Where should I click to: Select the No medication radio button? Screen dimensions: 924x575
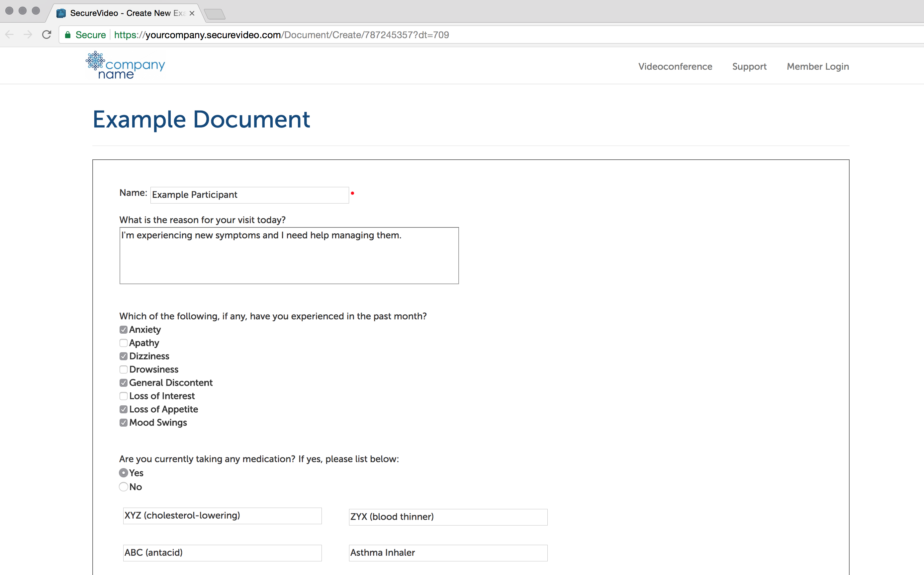[123, 487]
